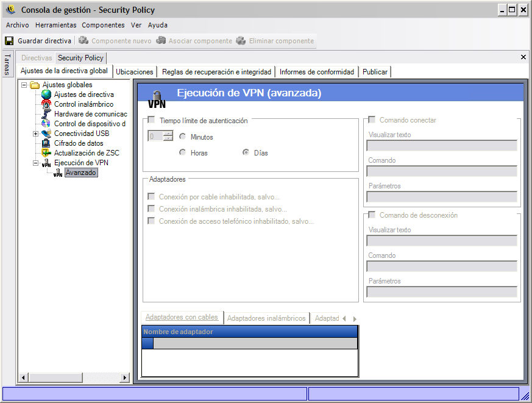Click the Ajustes globales folder icon
532x403 pixels.
pos(35,85)
